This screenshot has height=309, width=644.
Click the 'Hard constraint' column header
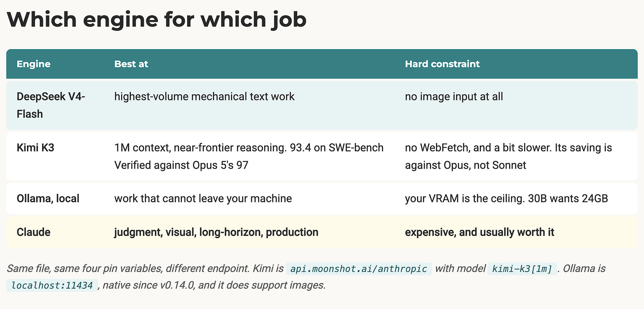[x=442, y=64]
